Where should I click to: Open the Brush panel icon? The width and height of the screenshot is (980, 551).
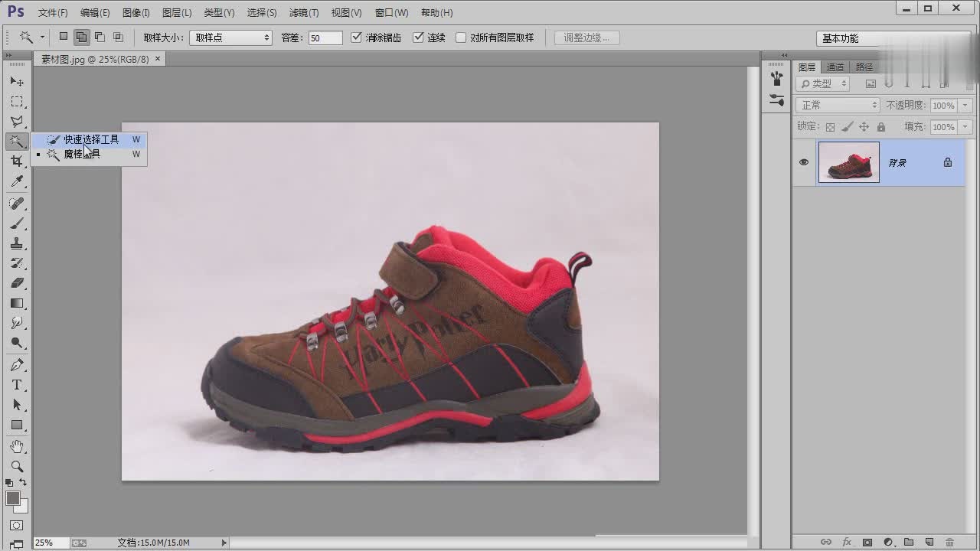point(777,100)
